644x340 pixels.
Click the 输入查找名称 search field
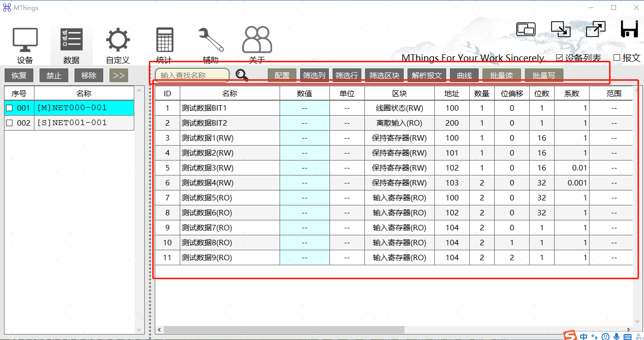click(192, 76)
